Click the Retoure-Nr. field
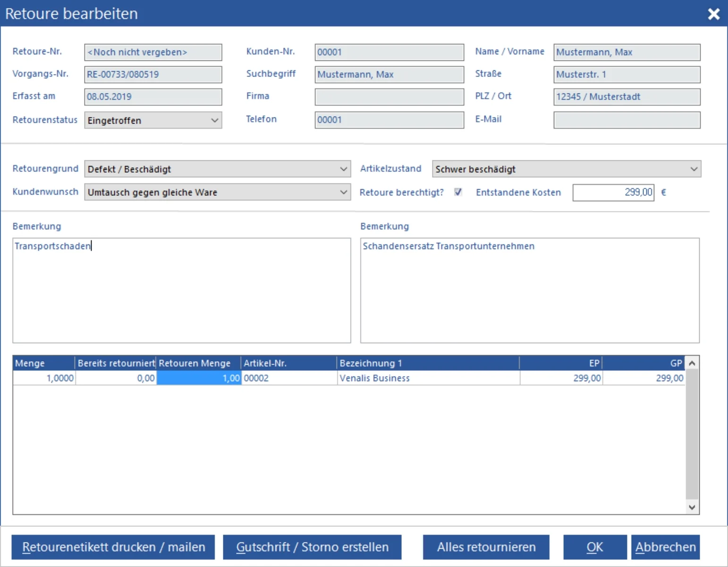 [153, 52]
